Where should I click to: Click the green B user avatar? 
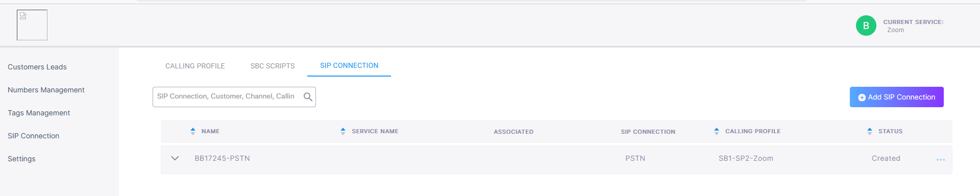(866, 26)
